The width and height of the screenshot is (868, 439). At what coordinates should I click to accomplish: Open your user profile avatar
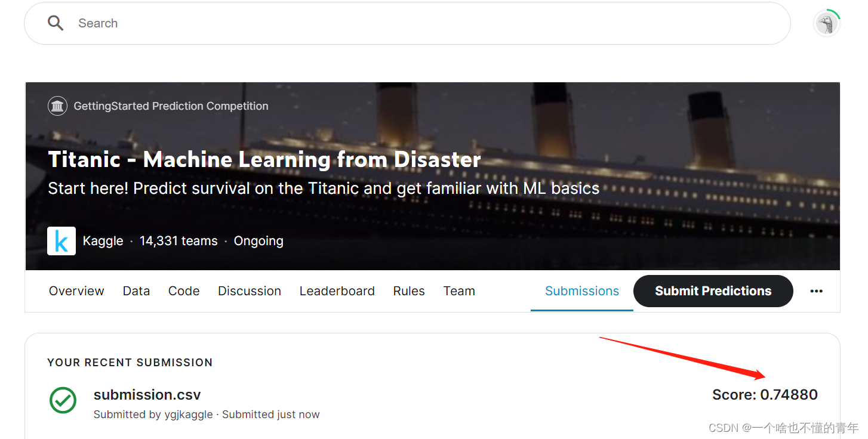coord(827,23)
